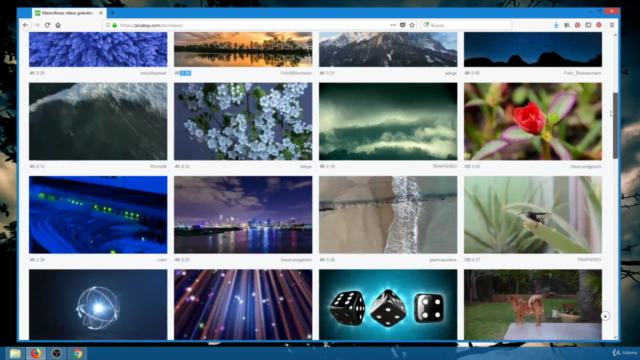
Task: Open the blue network cables video
Action: click(x=98, y=215)
